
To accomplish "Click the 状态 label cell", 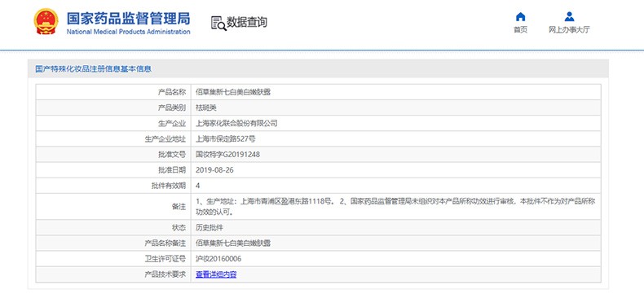I will tap(113, 227).
